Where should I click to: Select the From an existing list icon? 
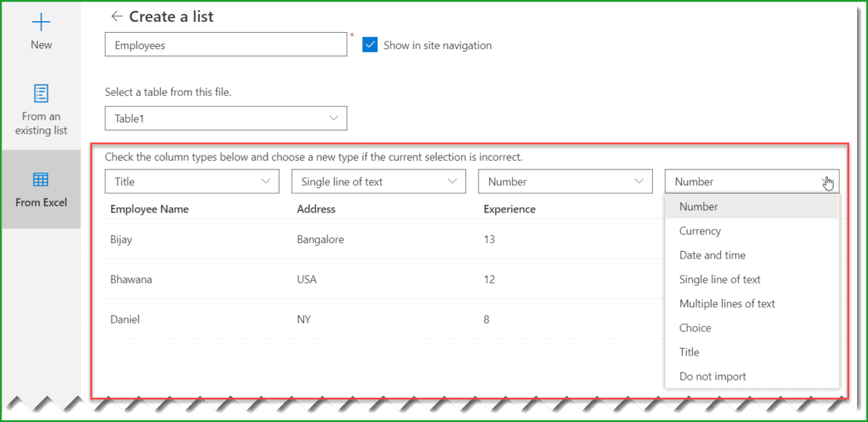point(40,93)
